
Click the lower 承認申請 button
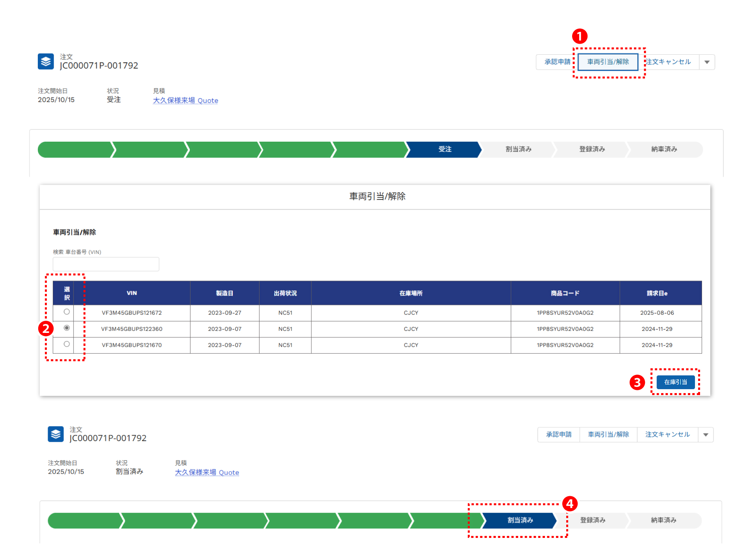(x=558, y=434)
